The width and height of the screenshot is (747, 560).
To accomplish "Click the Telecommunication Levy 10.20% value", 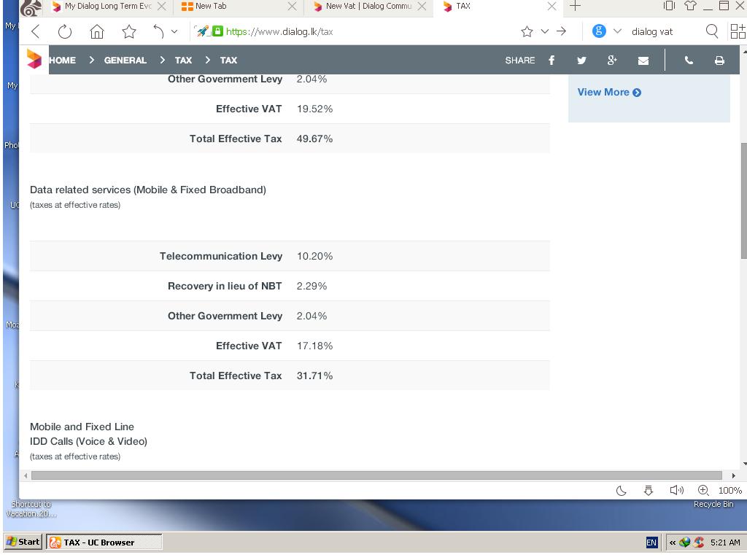I will pos(314,256).
